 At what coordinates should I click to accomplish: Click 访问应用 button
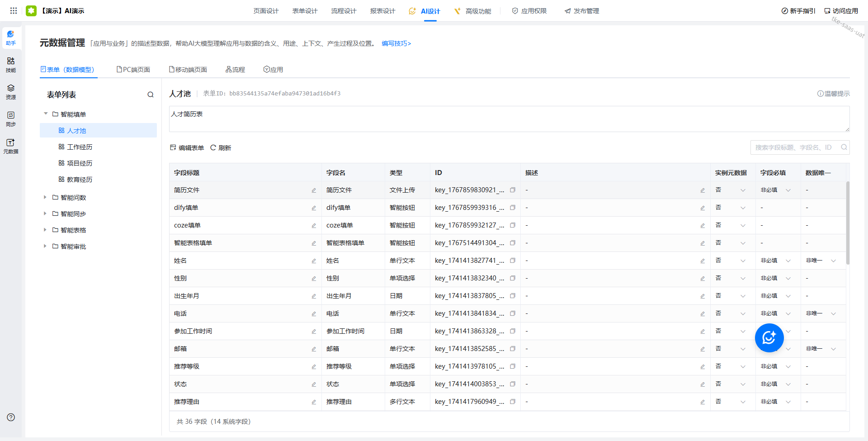[x=841, y=11]
